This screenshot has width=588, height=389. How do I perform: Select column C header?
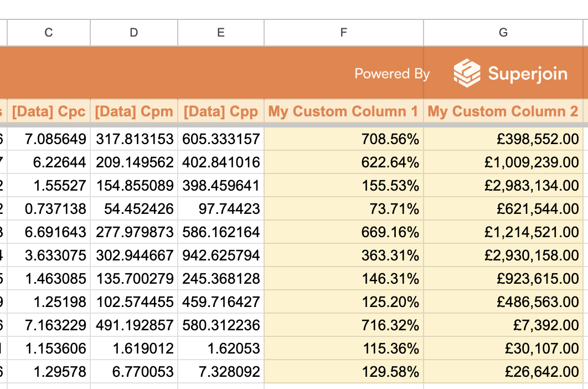coord(49,33)
